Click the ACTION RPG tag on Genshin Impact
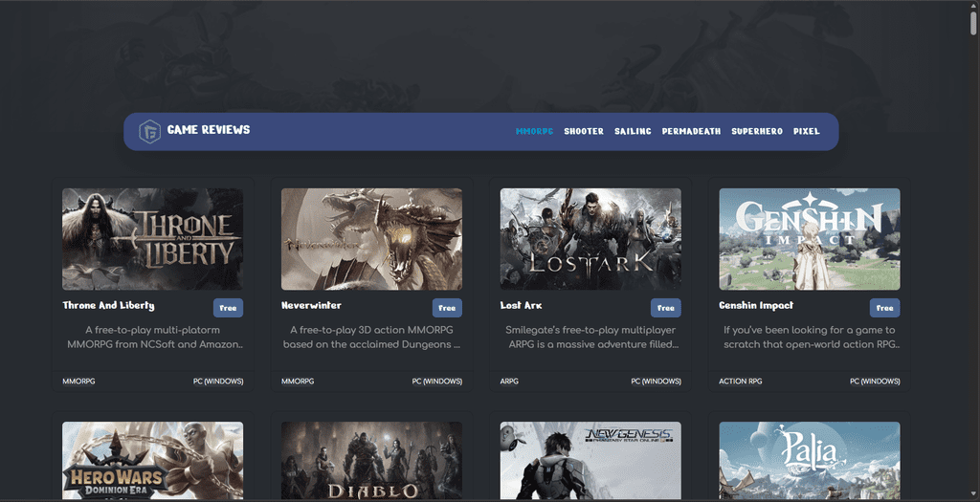This screenshot has width=980, height=502. pyautogui.click(x=741, y=381)
